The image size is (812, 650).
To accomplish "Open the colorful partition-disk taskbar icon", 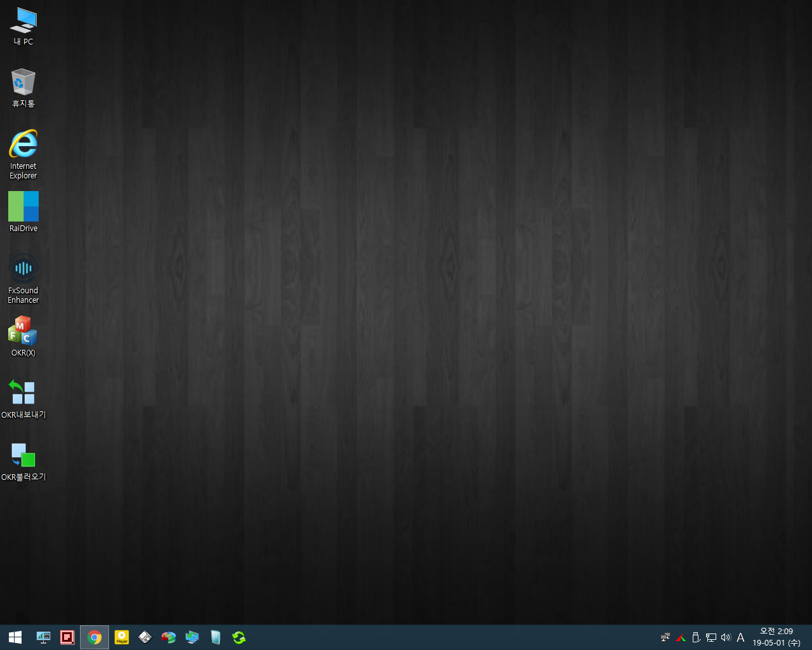I will pyautogui.click(x=169, y=637).
